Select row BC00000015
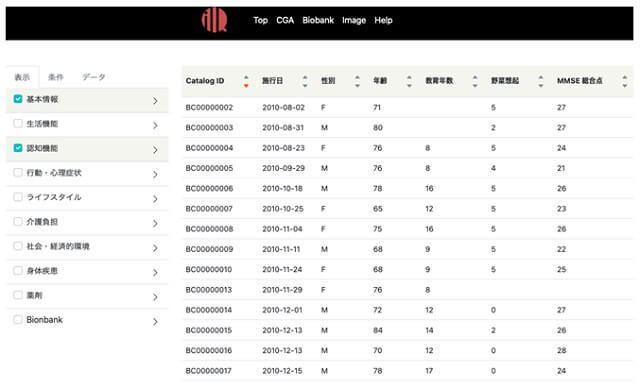The width and height of the screenshot is (640, 388). click(x=407, y=330)
